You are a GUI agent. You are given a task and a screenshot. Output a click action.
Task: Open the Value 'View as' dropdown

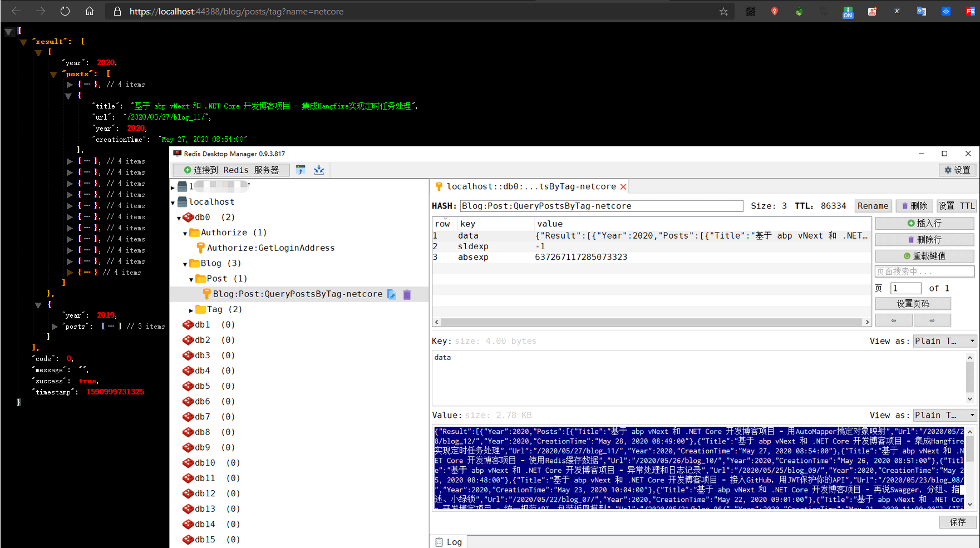945,415
